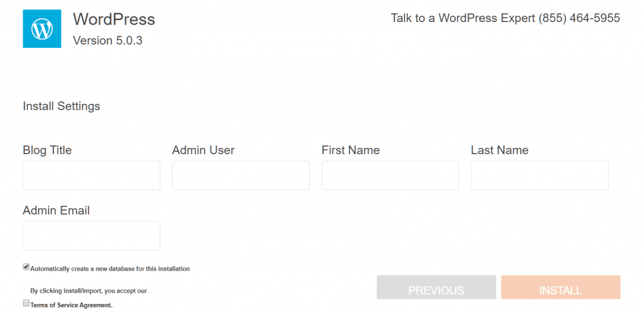Click the Version 5.0.3 text
This screenshot has width=644, height=314.
[x=108, y=41]
